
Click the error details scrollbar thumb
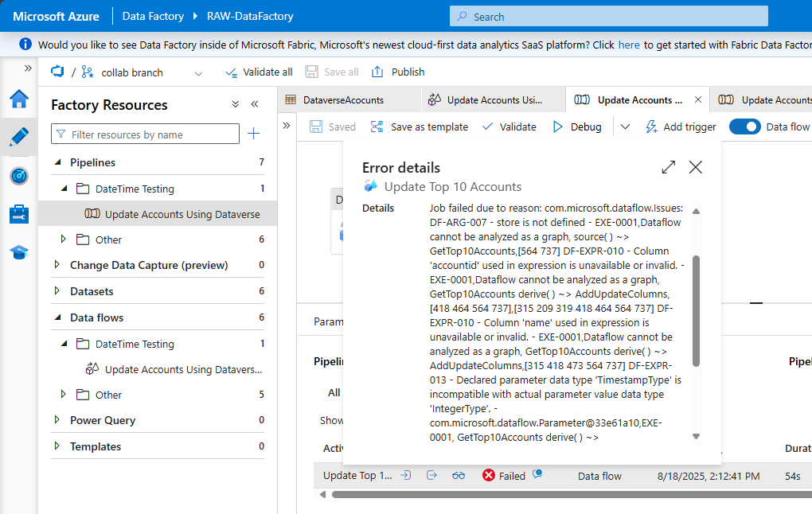[696, 311]
